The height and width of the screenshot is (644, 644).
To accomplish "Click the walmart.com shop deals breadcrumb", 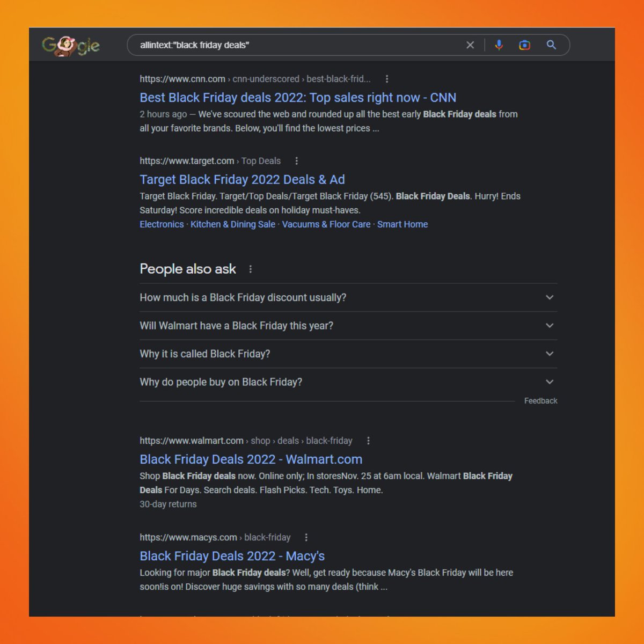I will click(246, 441).
